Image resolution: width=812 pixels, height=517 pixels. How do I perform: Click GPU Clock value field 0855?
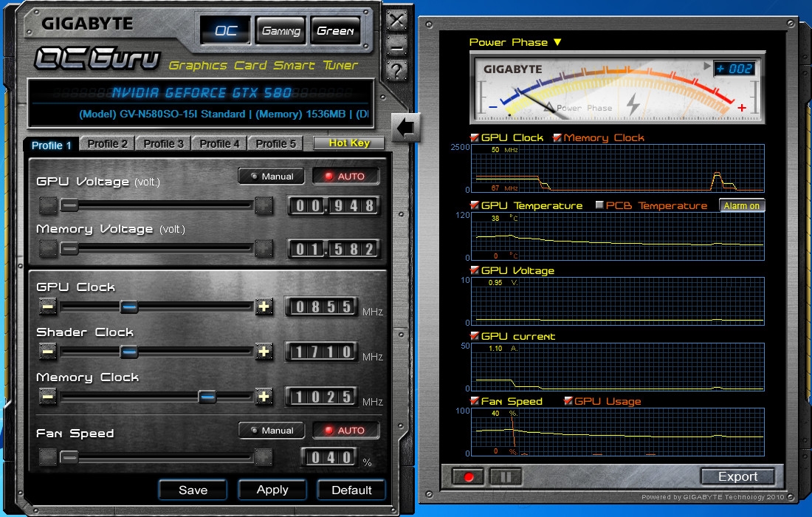coord(322,307)
